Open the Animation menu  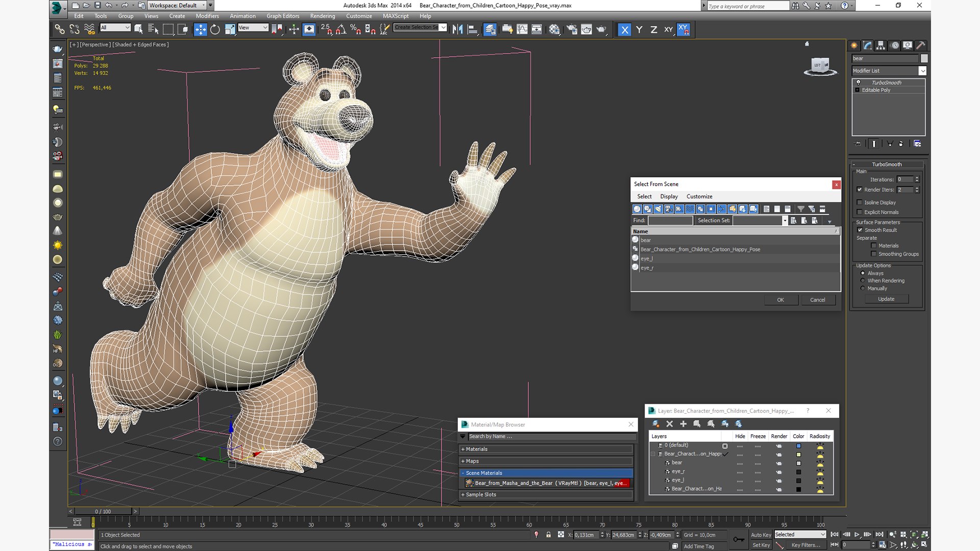242,16
